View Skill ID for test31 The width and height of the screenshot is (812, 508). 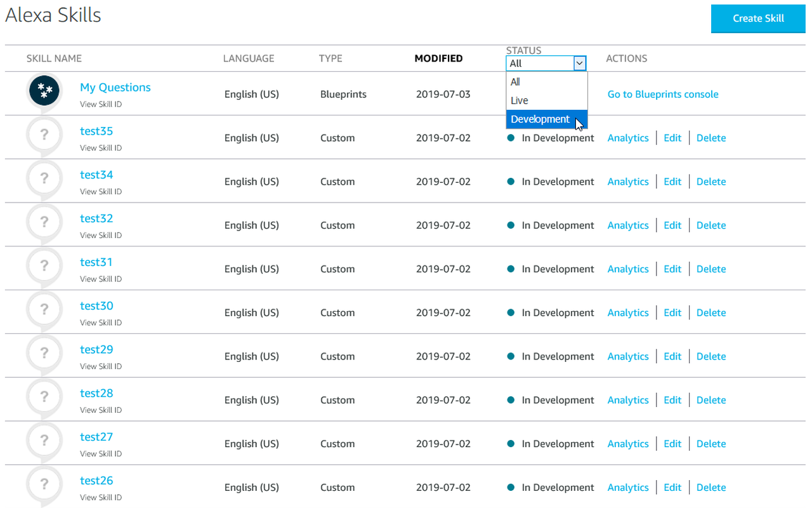pyautogui.click(x=101, y=279)
